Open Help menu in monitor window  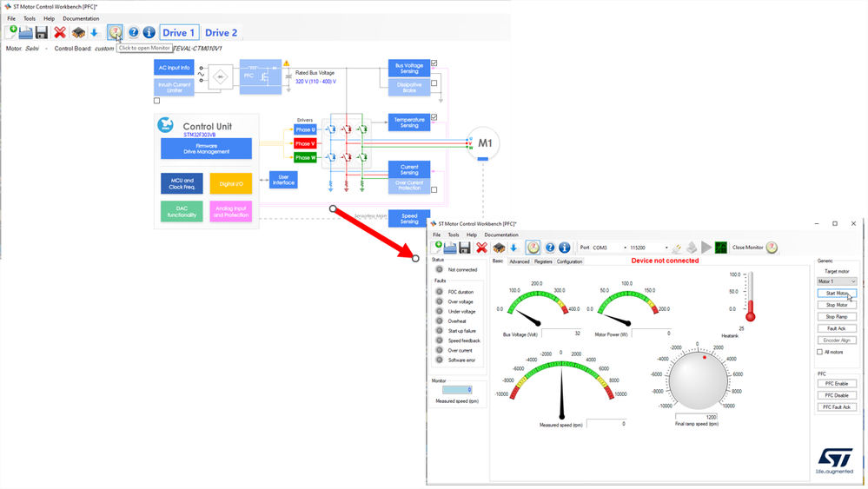point(471,235)
